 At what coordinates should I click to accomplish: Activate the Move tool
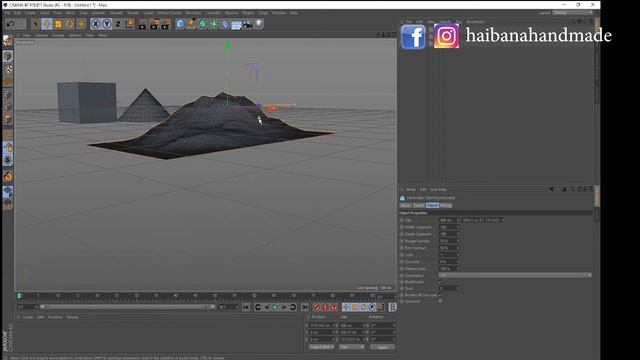click(x=47, y=24)
